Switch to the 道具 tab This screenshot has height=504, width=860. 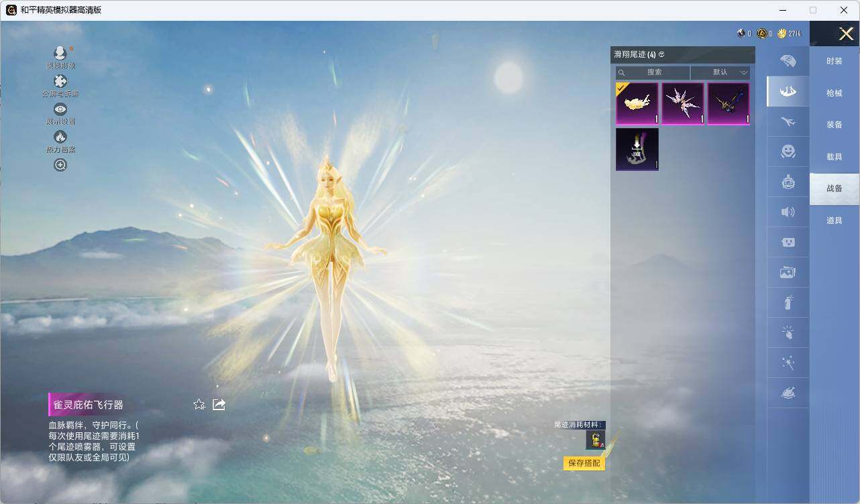(835, 220)
